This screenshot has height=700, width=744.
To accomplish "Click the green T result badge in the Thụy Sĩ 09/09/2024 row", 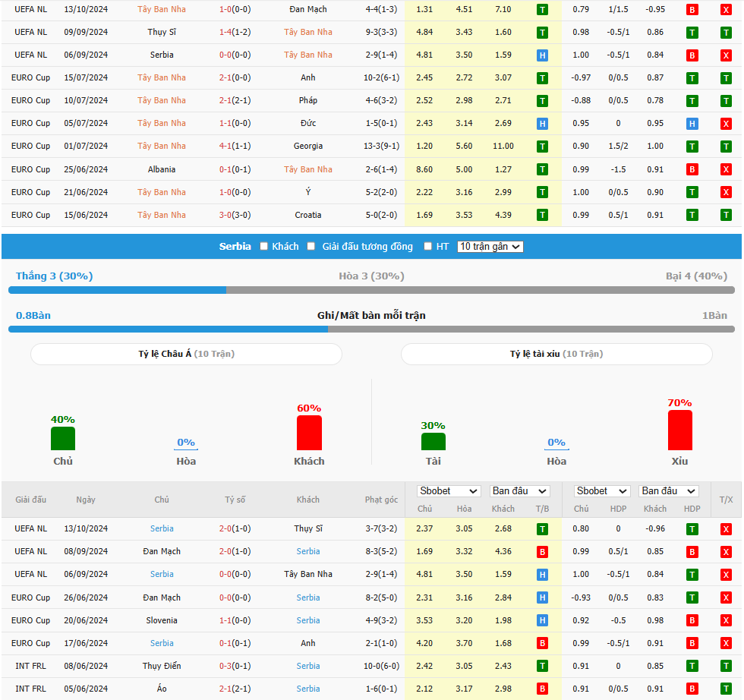I will (542, 33).
